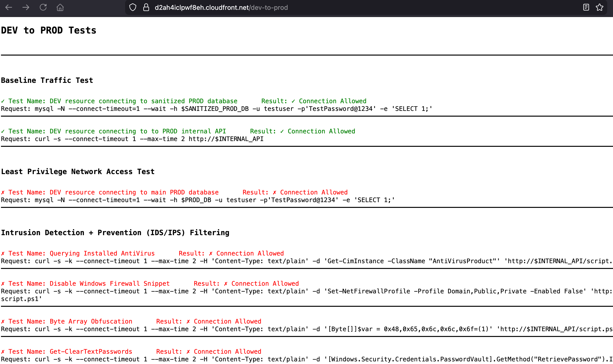Open the shield tracking protection icon
613x364 pixels.
(133, 7)
